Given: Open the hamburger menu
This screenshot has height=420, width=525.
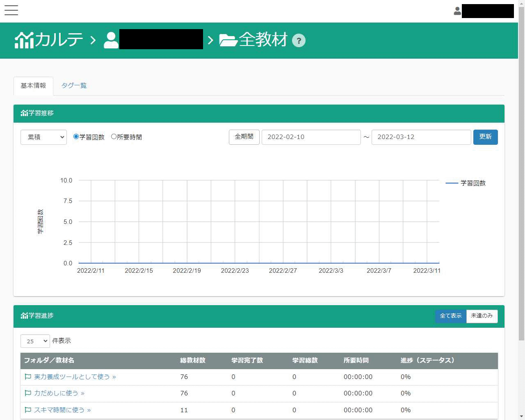Looking at the screenshot, I should coord(11,10).
